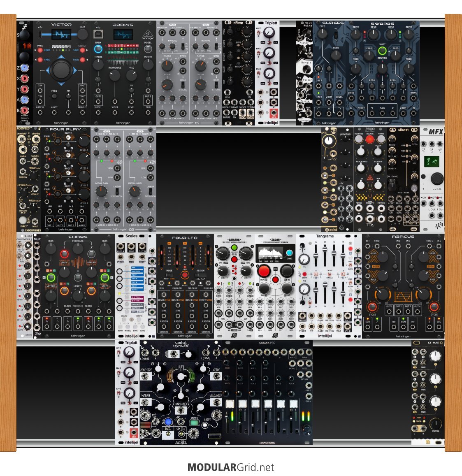Select the blue A arrow beside Victor's joystick
The width and height of the screenshot is (462, 476).
48,70
